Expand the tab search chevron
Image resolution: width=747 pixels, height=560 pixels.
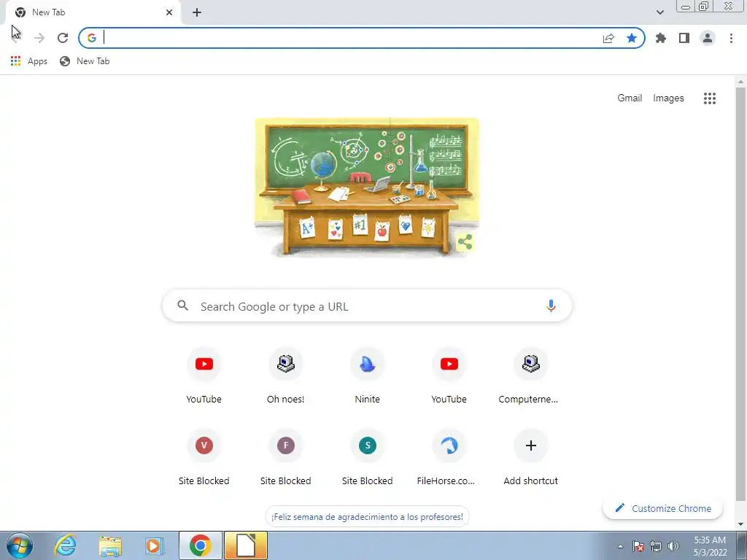tap(659, 12)
